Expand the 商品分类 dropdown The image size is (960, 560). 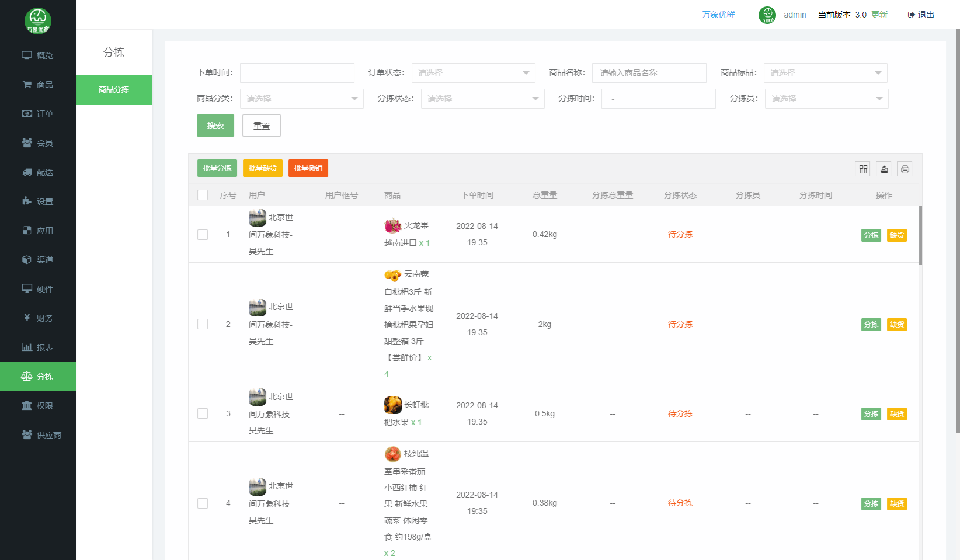(x=301, y=99)
